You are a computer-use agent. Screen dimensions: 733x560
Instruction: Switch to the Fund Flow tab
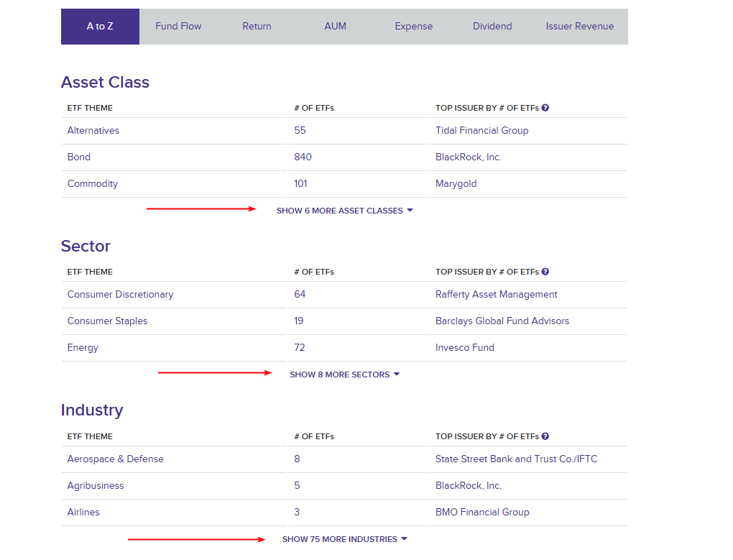click(178, 27)
